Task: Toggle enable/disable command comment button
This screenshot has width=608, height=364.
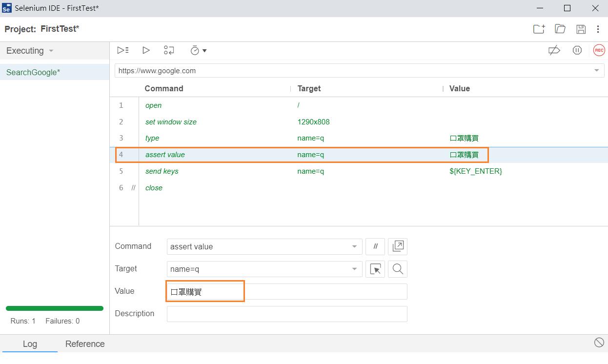Action: click(375, 246)
